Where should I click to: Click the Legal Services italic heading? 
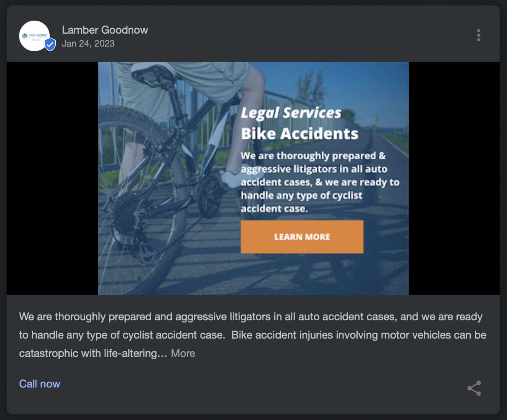(291, 113)
